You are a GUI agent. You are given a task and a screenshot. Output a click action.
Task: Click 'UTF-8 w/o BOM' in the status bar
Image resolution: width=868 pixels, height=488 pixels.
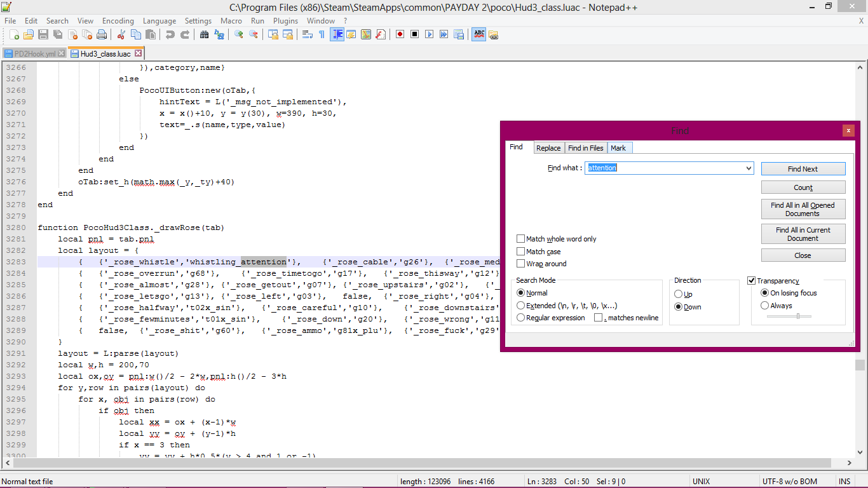(790, 482)
